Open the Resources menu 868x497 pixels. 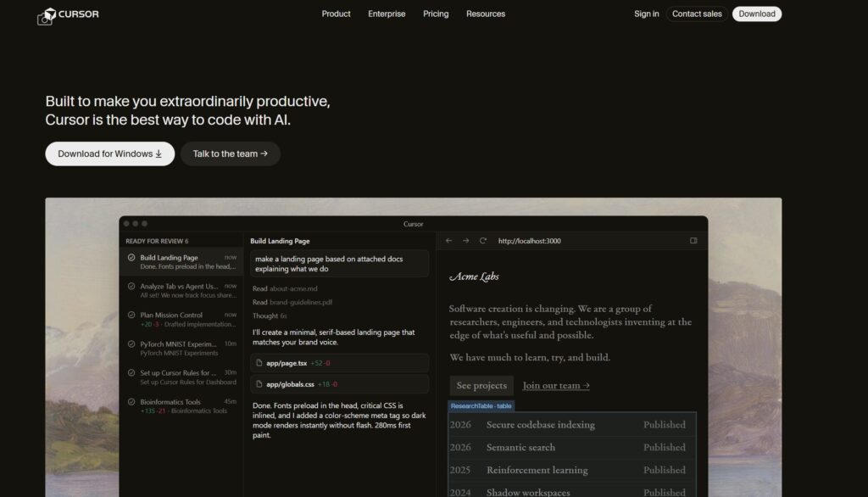(486, 14)
